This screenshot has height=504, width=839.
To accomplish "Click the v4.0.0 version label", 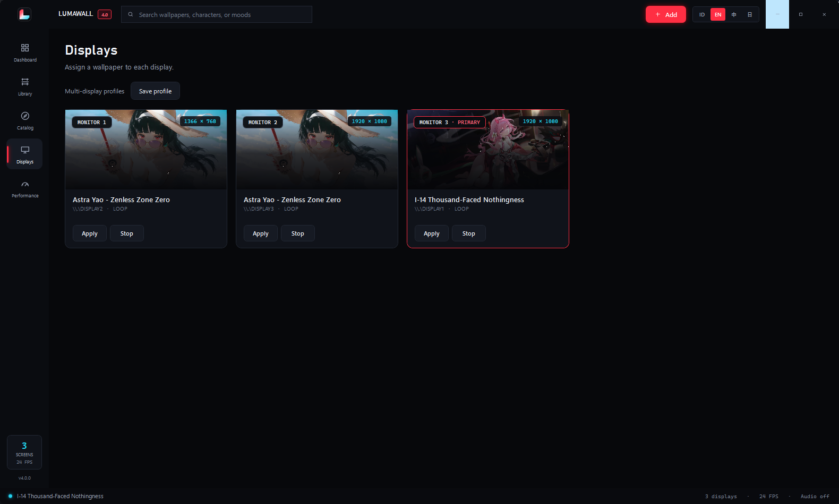I will [24, 478].
